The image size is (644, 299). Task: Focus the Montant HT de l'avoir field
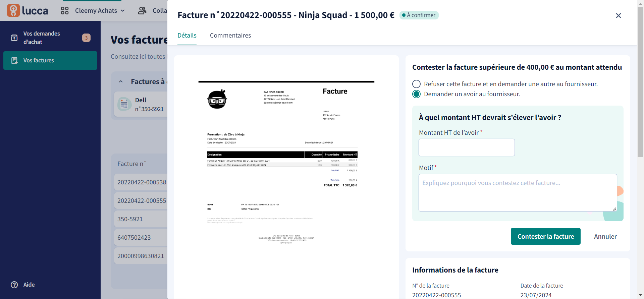[467, 147]
